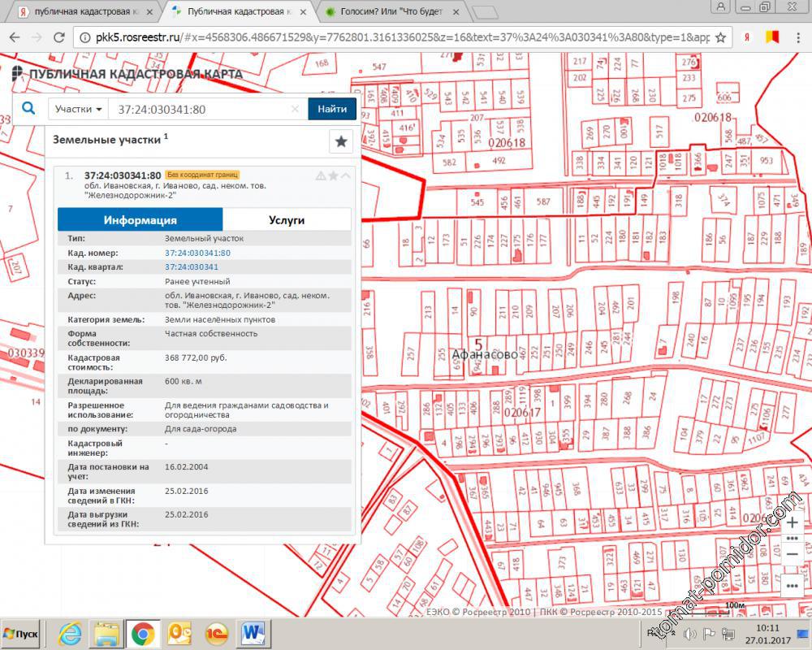Collapse the parcel result details
812x650 pixels.
click(346, 175)
